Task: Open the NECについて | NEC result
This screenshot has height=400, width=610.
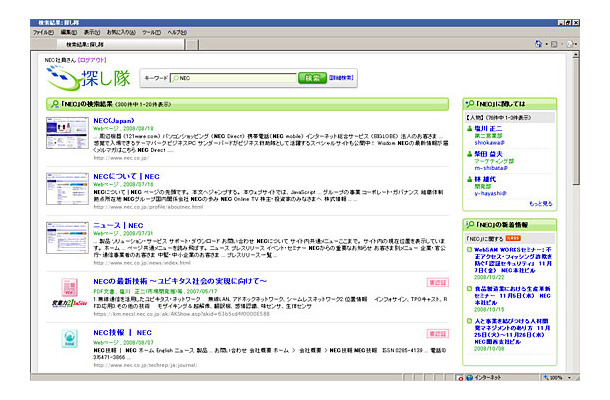Action: [126, 176]
